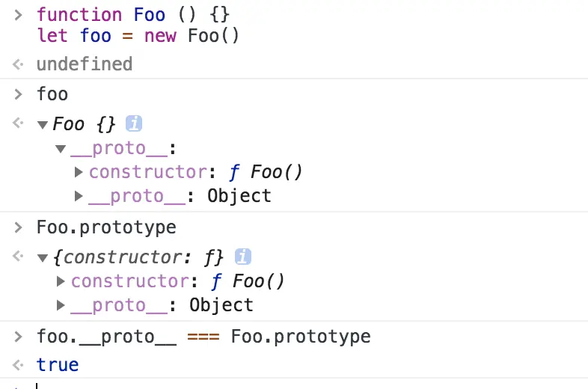Image resolution: width=588 pixels, height=389 pixels.
Task: Click the info icon beside {constructor: f}
Action: point(242,257)
